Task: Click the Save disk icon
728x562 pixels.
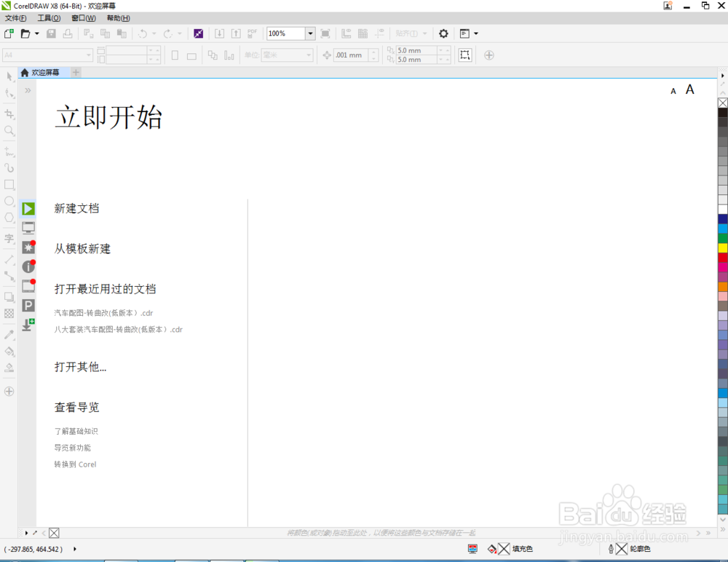Action: coord(51,33)
